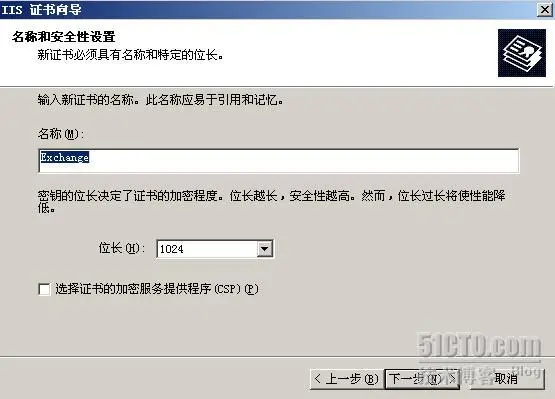
Task: Click the 1024 bit length combo box
Action: point(214,249)
